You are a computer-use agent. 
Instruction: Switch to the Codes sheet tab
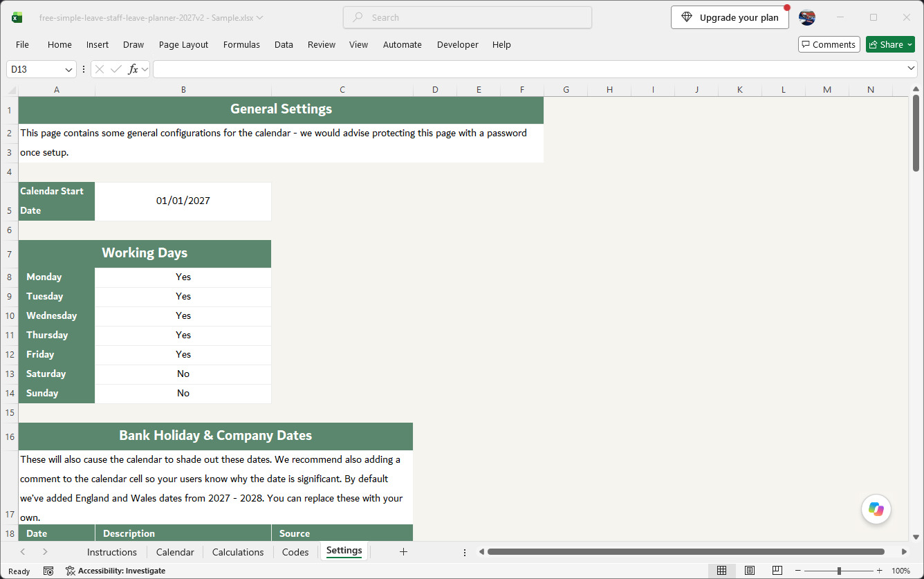point(295,552)
